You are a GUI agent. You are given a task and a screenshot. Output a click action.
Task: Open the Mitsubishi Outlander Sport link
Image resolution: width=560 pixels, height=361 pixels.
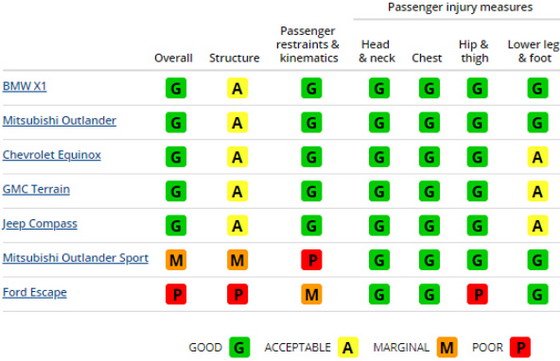coord(75,258)
